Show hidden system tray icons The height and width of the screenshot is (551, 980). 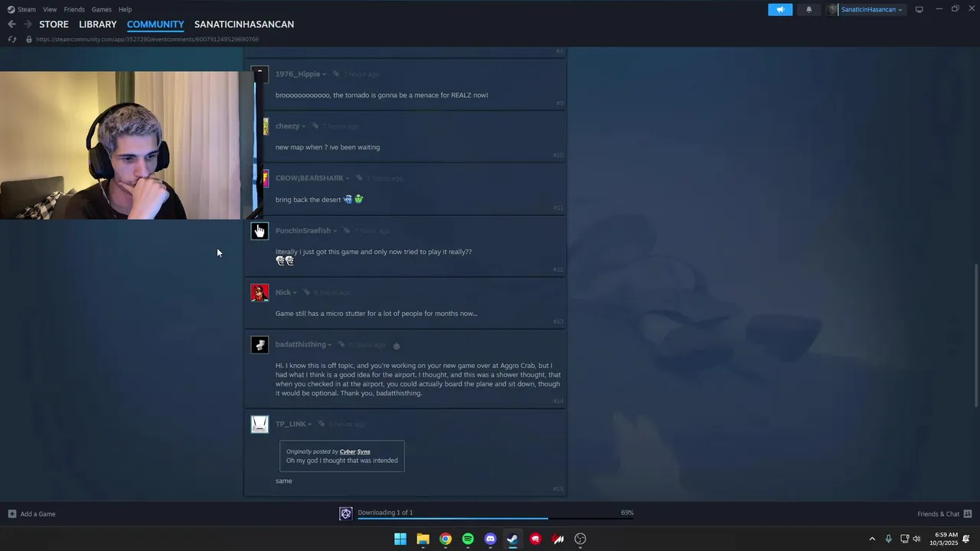pos(872,539)
